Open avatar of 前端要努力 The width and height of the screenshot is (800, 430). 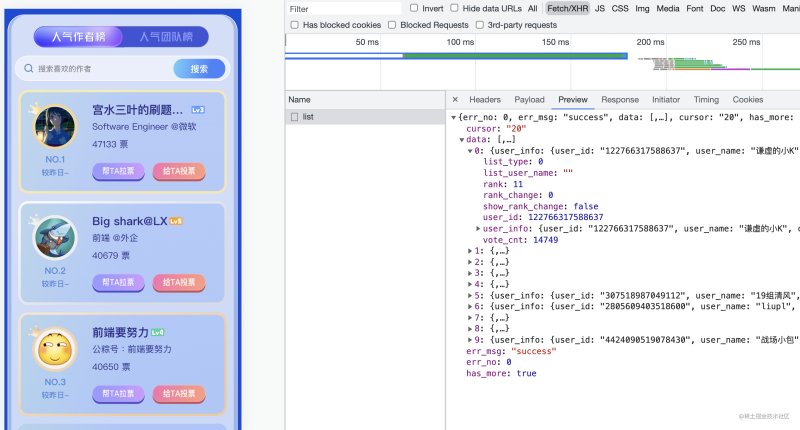55,348
